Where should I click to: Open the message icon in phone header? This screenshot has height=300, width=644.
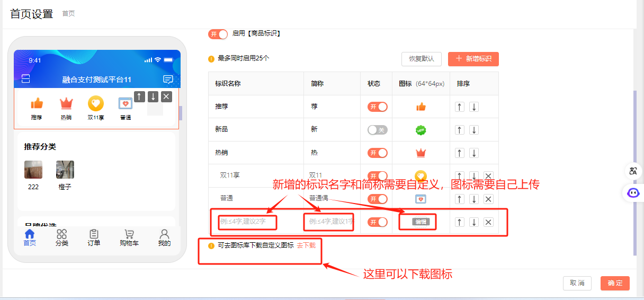(168, 80)
